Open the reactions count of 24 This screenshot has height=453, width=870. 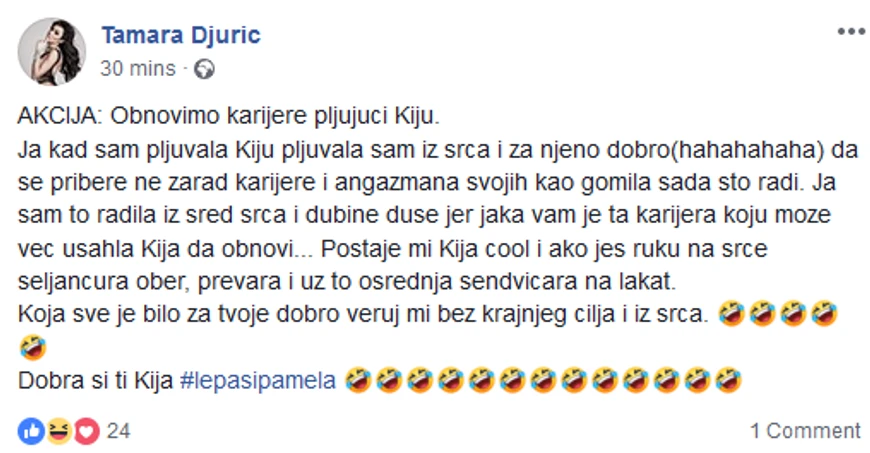(118, 431)
